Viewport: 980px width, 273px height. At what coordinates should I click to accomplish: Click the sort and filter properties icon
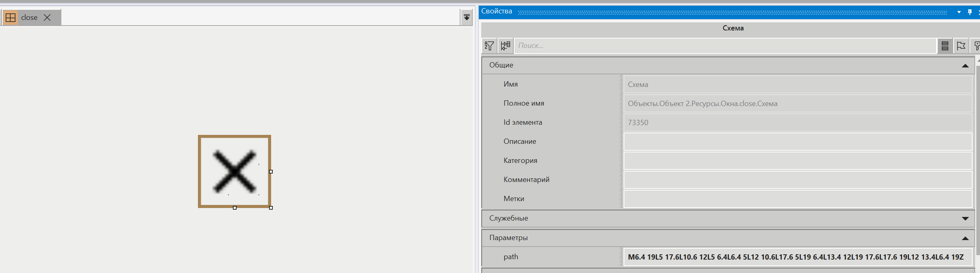(489, 46)
